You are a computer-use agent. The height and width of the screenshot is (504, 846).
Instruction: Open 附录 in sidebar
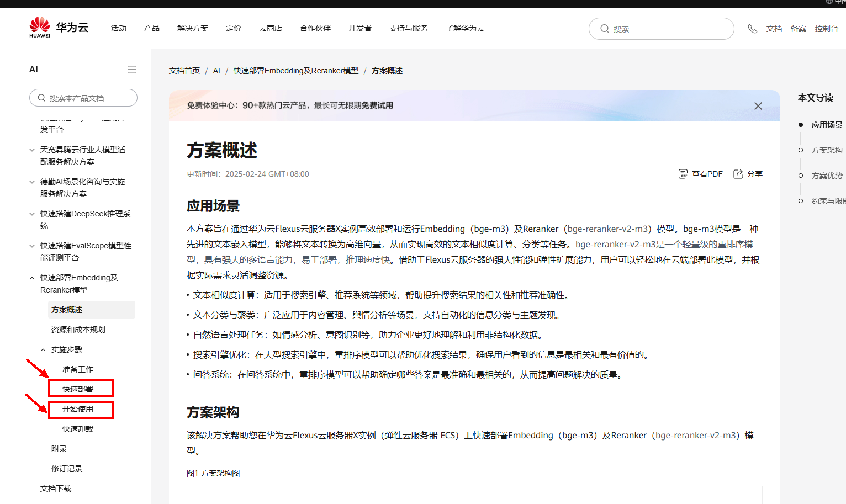click(59, 449)
